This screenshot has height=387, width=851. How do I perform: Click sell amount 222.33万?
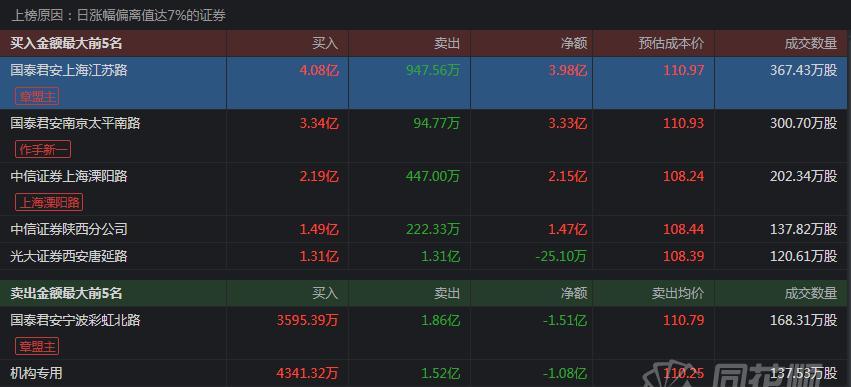433,229
